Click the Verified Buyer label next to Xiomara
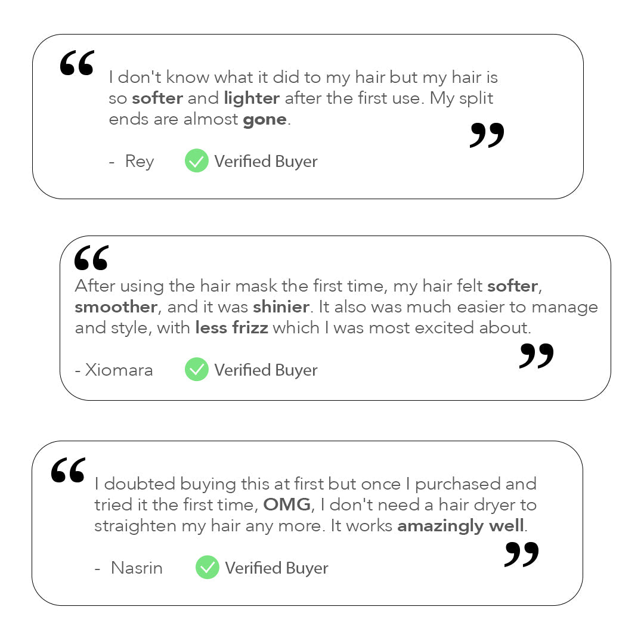 pyautogui.click(x=266, y=370)
